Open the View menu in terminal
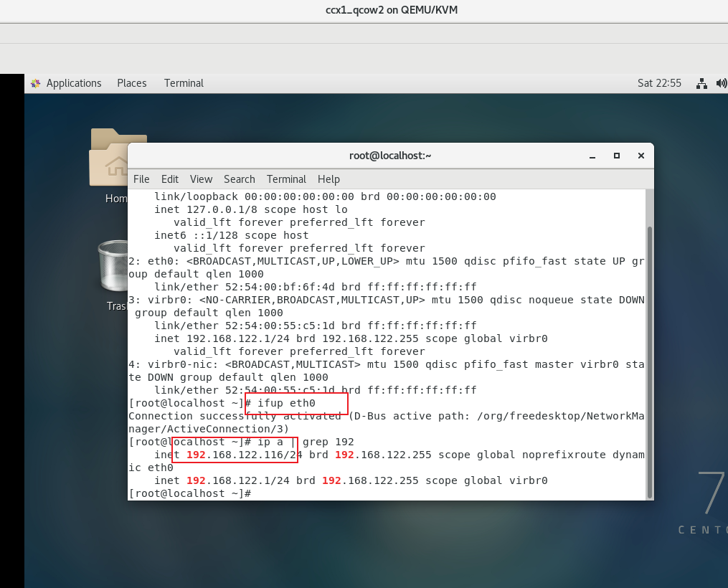The image size is (728, 588). point(201,179)
